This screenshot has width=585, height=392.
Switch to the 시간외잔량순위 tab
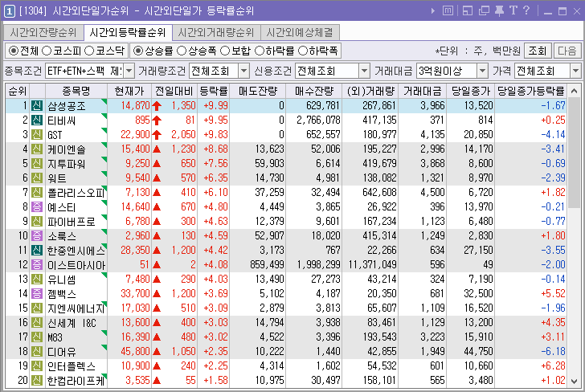(43, 33)
